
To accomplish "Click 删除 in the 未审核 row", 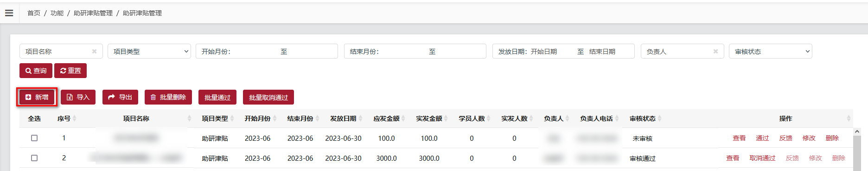I will [832, 138].
